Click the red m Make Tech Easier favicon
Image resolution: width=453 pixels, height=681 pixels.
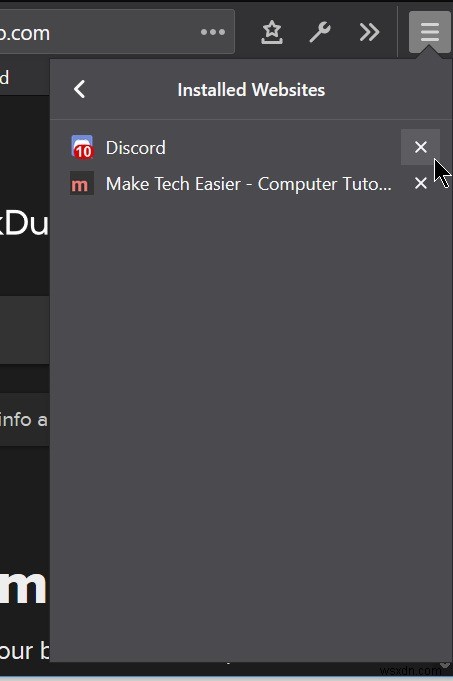coord(82,184)
